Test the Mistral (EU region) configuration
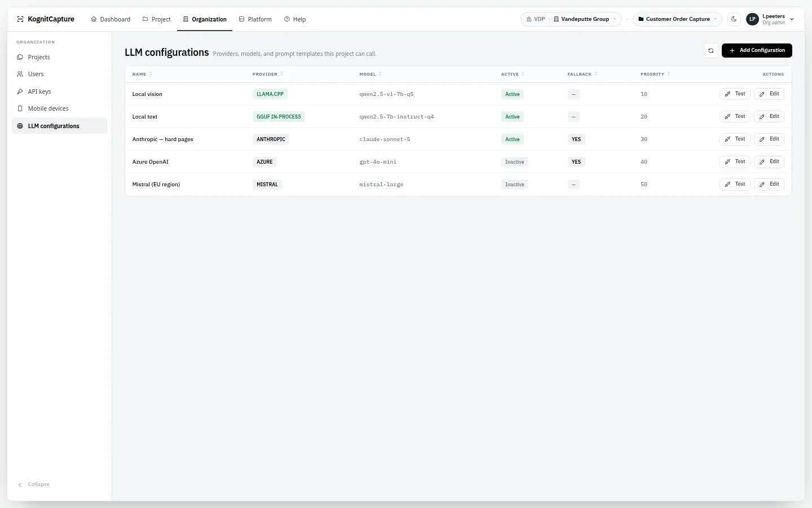This screenshot has height=508, width=812. point(735,184)
